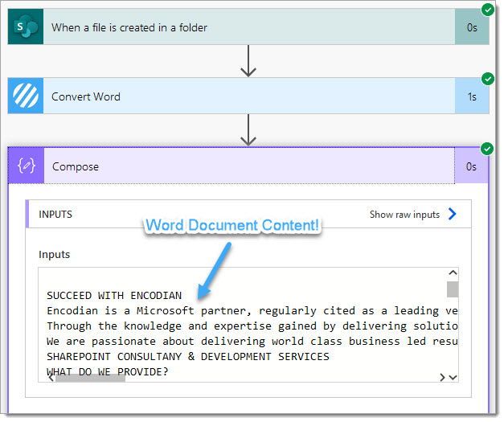Expand the 'When a file is created in a folder' step
The image size is (504, 422).
click(249, 27)
